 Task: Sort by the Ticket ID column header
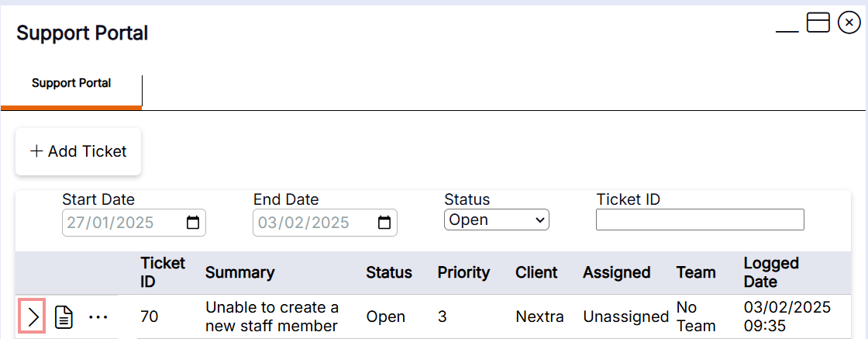pyautogui.click(x=163, y=272)
